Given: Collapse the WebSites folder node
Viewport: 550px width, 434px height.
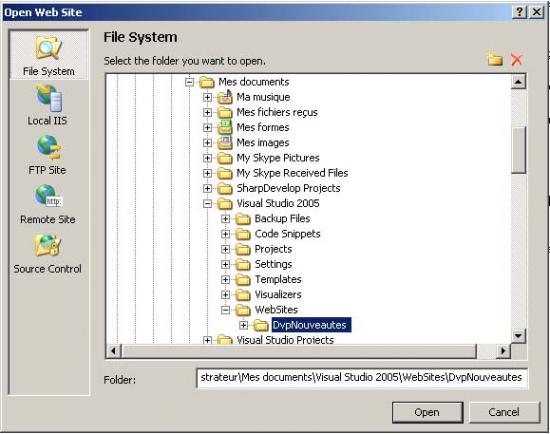Looking at the screenshot, I should point(226,310).
